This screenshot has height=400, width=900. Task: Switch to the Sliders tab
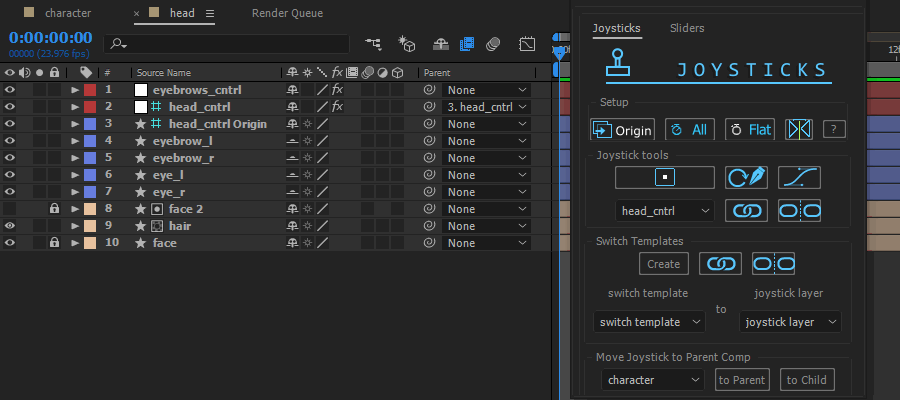click(687, 28)
